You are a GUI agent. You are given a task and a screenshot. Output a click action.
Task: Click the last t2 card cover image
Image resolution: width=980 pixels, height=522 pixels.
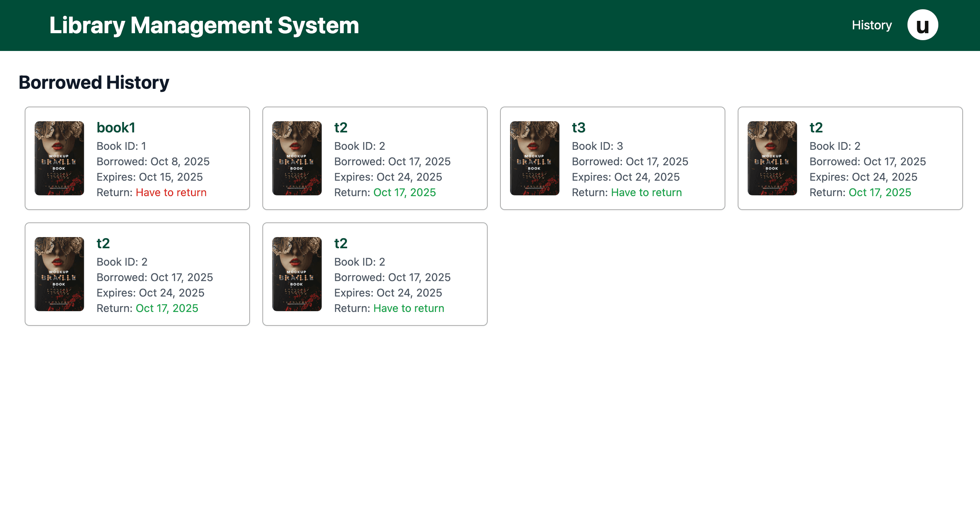(297, 274)
